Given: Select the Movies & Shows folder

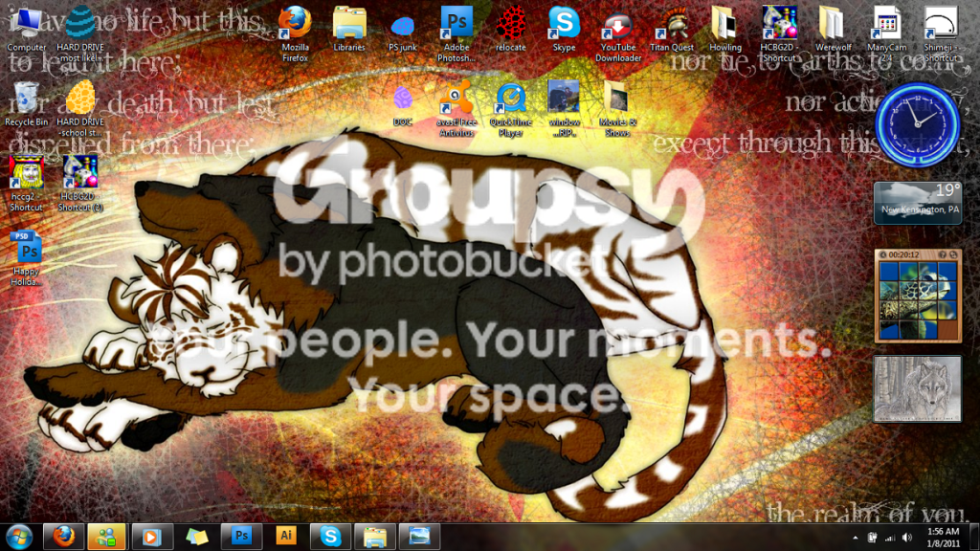Looking at the screenshot, I should pyautogui.click(x=617, y=109).
